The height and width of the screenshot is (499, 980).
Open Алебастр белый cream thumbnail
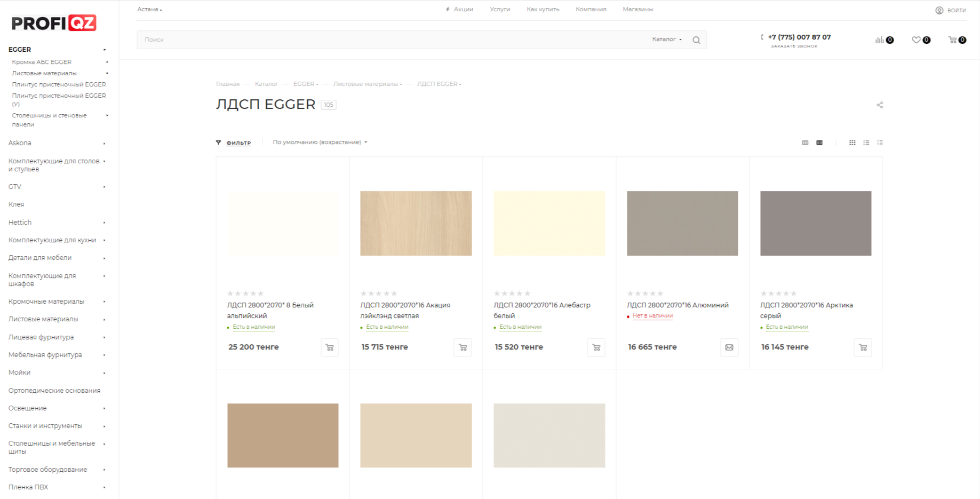[549, 224]
